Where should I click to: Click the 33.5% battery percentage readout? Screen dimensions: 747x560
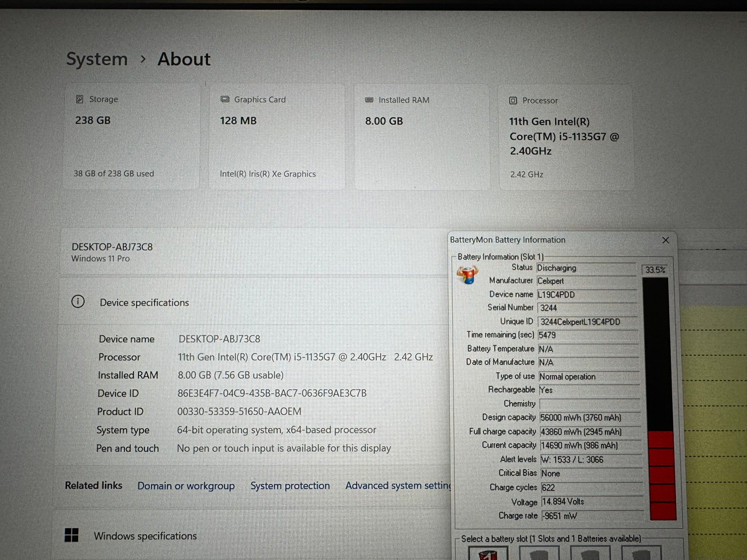655,270
